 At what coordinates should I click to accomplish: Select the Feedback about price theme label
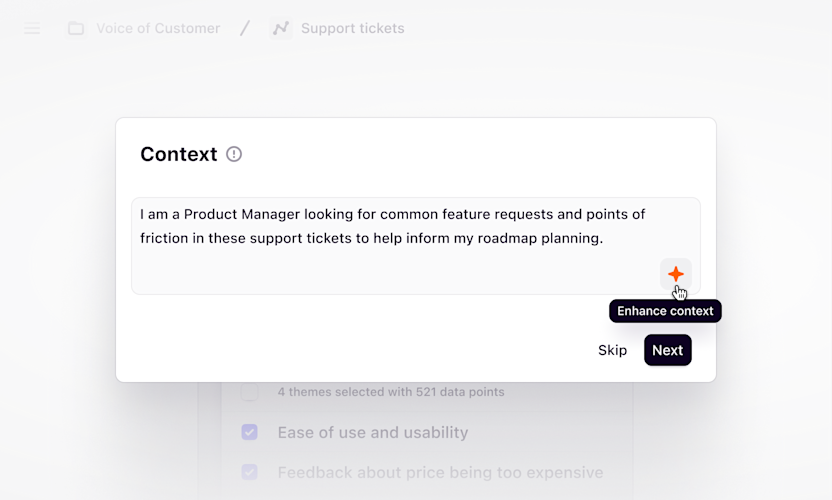tap(440, 472)
